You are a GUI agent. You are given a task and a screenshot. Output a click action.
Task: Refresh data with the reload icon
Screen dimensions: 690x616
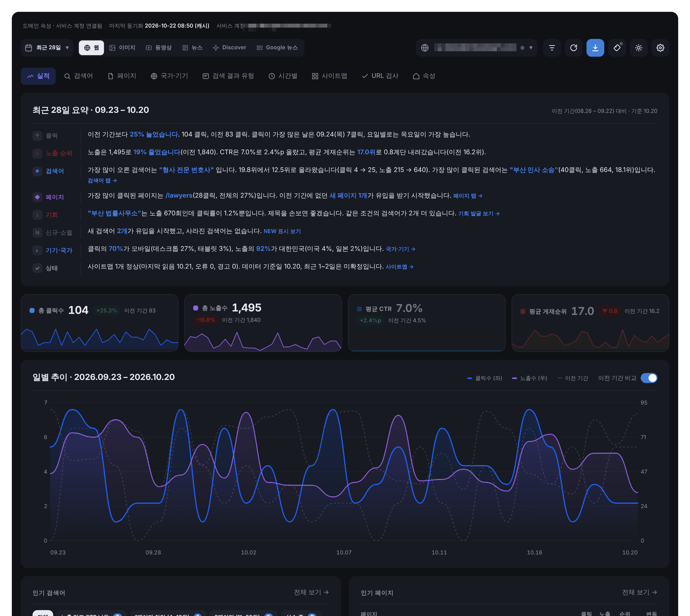click(574, 48)
